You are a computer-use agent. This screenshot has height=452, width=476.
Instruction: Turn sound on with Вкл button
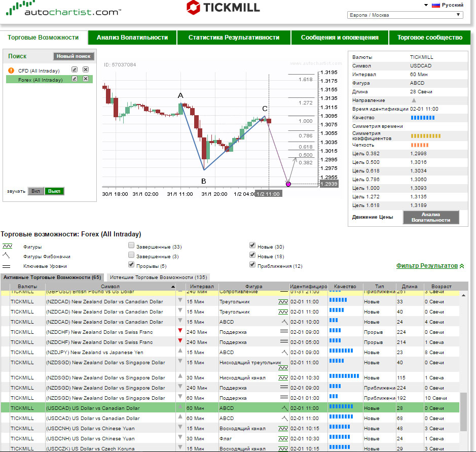pyautogui.click(x=35, y=191)
